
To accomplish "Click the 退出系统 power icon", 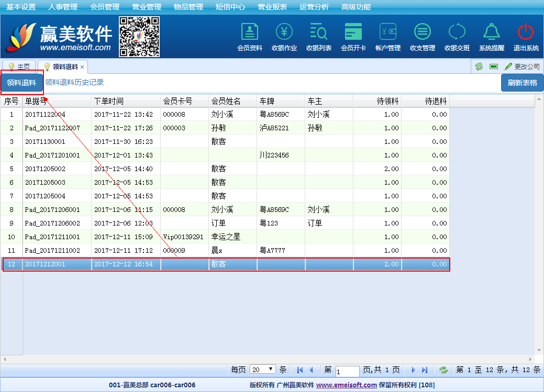I will pos(526,32).
